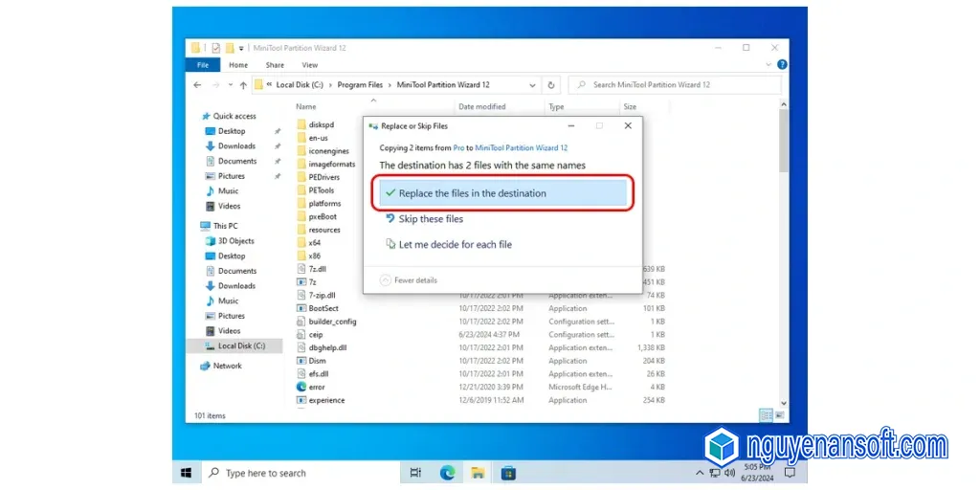The image size is (980, 490).
Task: Open the File tab
Action: [x=203, y=65]
